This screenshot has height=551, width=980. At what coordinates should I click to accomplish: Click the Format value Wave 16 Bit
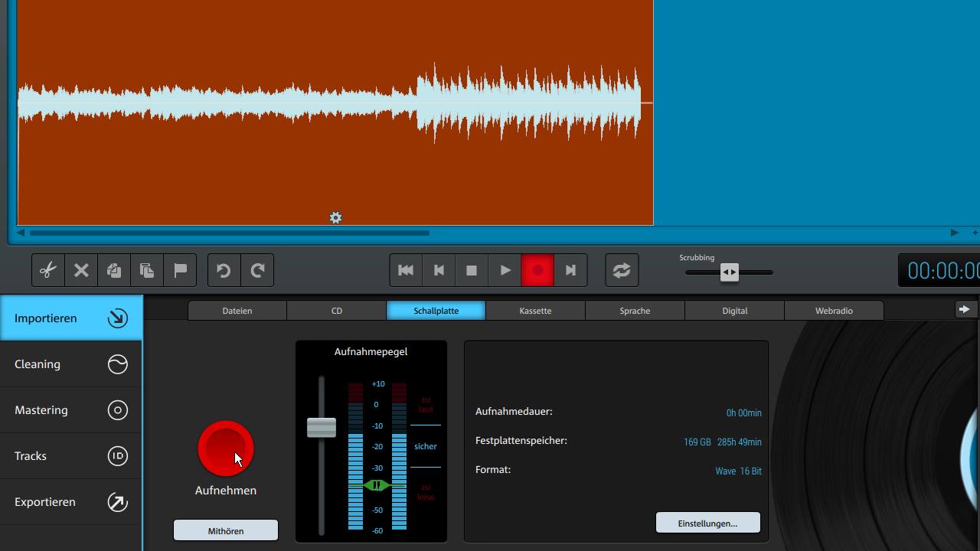(x=738, y=471)
